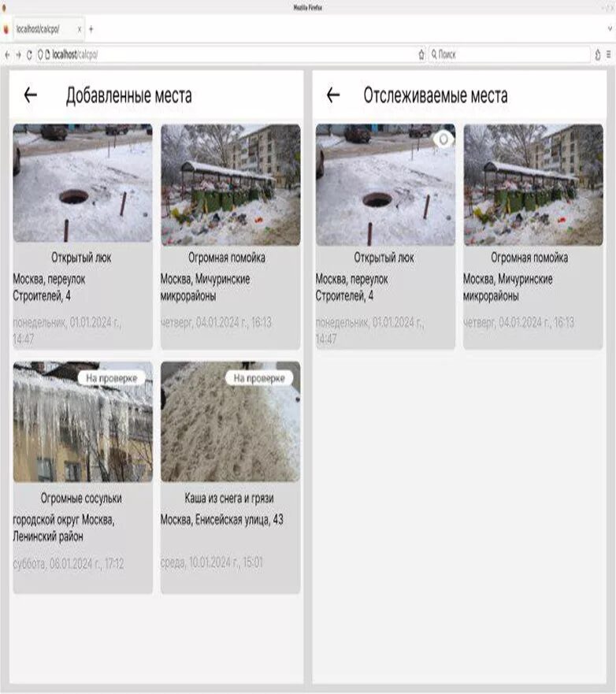Click the Отслеживаемые места heading
The width and height of the screenshot is (616, 694).
pyautogui.click(x=436, y=95)
